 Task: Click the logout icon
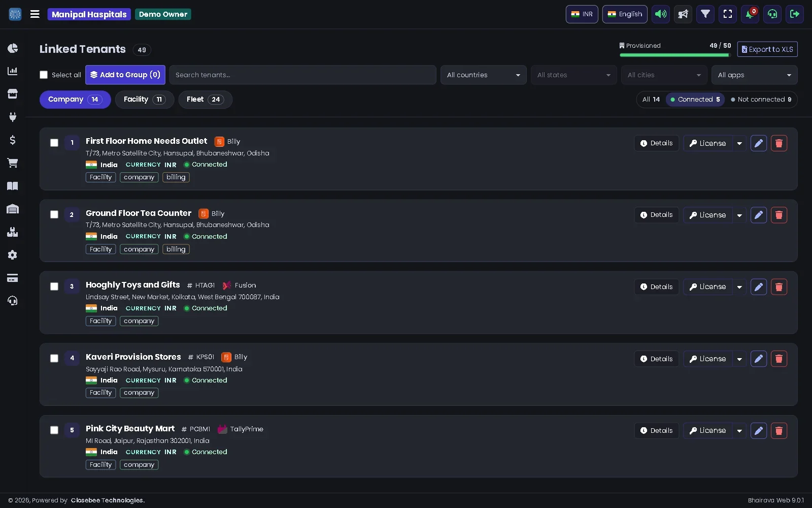(795, 14)
